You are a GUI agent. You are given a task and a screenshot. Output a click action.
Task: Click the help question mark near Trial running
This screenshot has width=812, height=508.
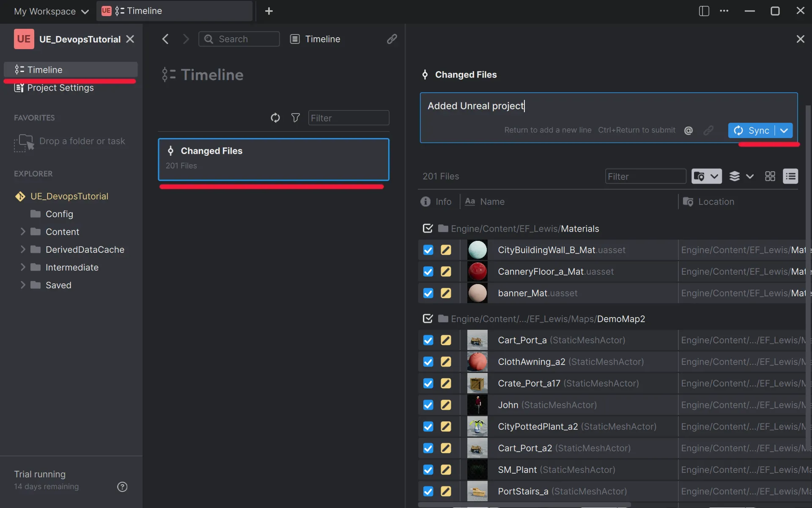point(122,486)
